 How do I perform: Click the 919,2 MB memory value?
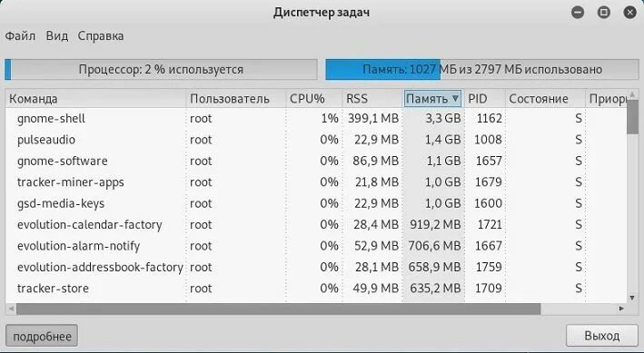[x=435, y=225]
